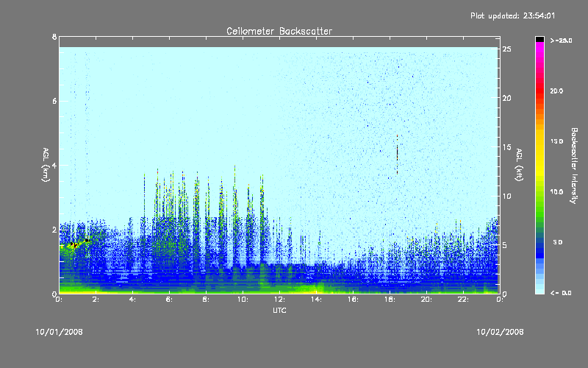The image size is (588, 368).
Task: Click the '2:' hour tick on UTC axis
Action: [96, 300]
